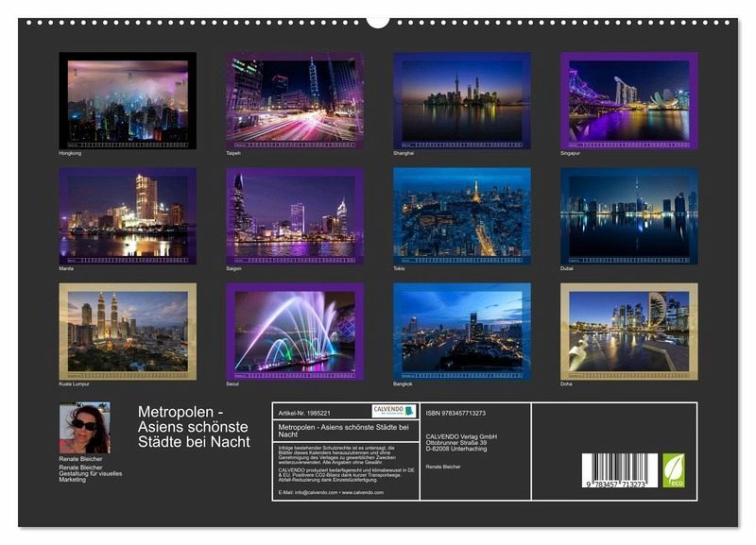Click the Renate Bleicher portrait photo
The height and width of the screenshot is (545, 756).
coord(84,429)
